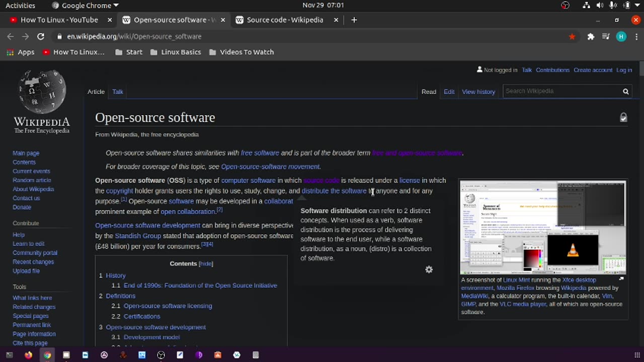Viewport: 644px width, 362px height.
Task: Open the network status icon in top panel
Action: coord(586,6)
